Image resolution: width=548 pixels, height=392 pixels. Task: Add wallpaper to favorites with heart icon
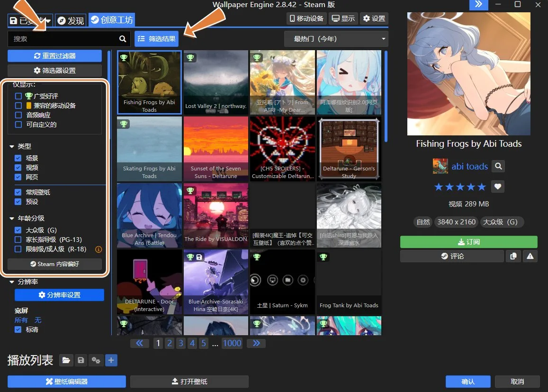coord(498,187)
